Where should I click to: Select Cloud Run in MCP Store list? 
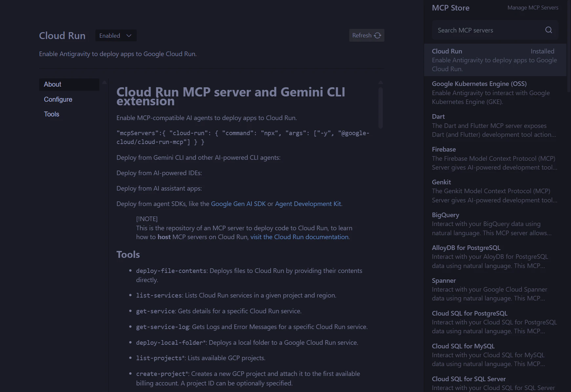[x=495, y=60]
